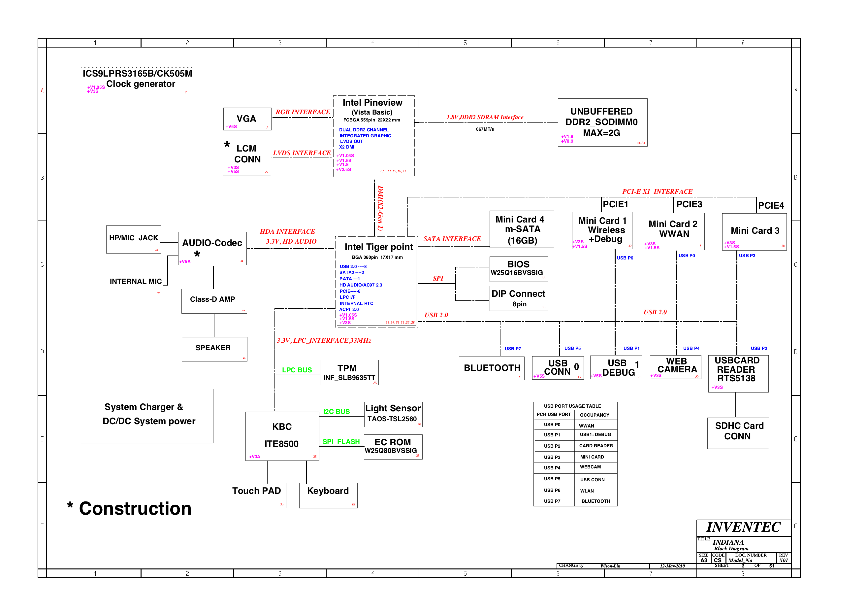Click the DMI(X2-Gen 1) vertical label

pyautogui.click(x=380, y=209)
